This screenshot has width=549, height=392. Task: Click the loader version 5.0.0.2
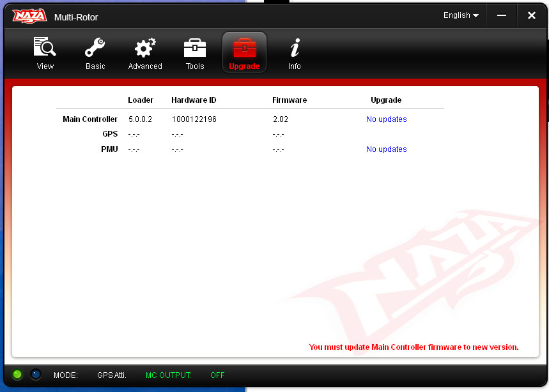pos(140,119)
